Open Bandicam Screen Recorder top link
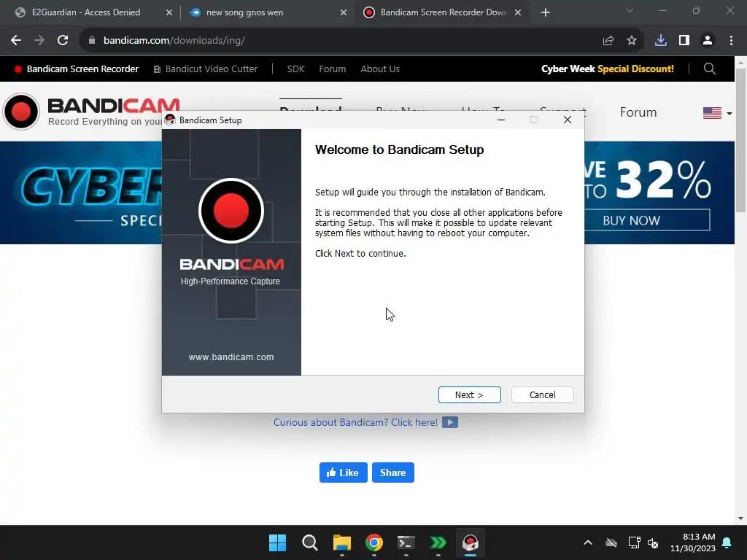The width and height of the screenshot is (747, 560). (76, 69)
